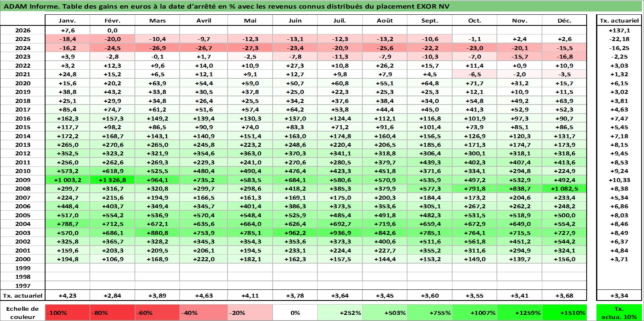
Task: Click the +233,4 cell for December 2007
Action: (564, 198)
